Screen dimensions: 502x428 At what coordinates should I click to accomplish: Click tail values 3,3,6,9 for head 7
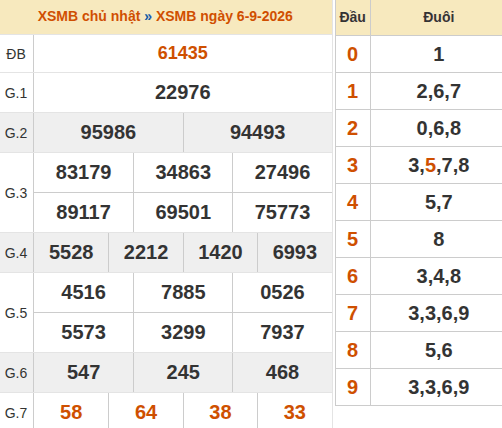point(439,314)
